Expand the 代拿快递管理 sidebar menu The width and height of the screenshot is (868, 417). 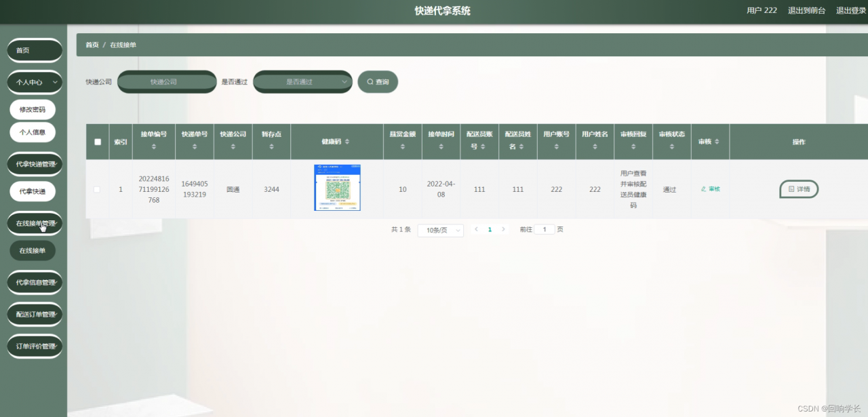pyautogui.click(x=35, y=164)
